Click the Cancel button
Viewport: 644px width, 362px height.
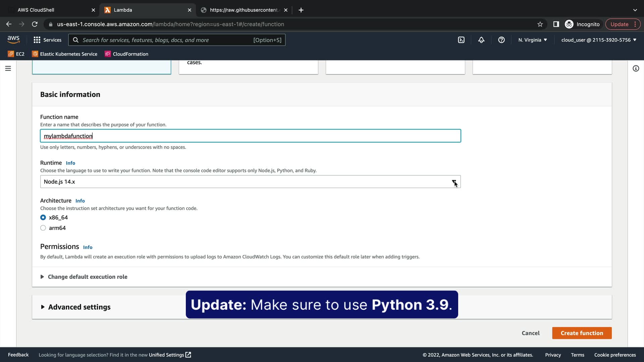[530, 333]
